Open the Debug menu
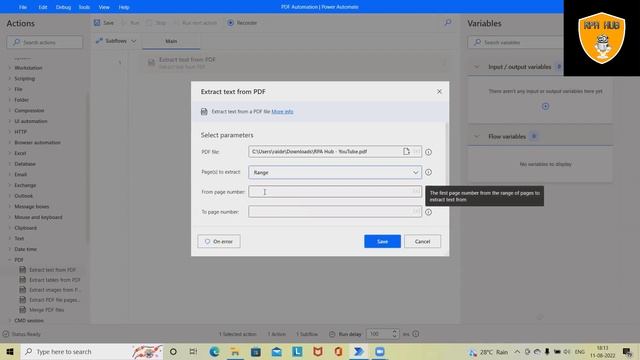Viewport: 640px width, 360px height. [63, 7]
